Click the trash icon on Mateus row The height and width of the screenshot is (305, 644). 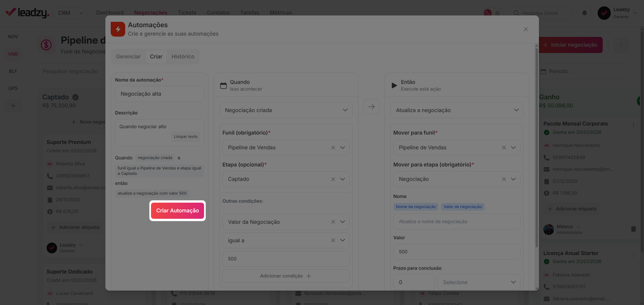pos(634,229)
